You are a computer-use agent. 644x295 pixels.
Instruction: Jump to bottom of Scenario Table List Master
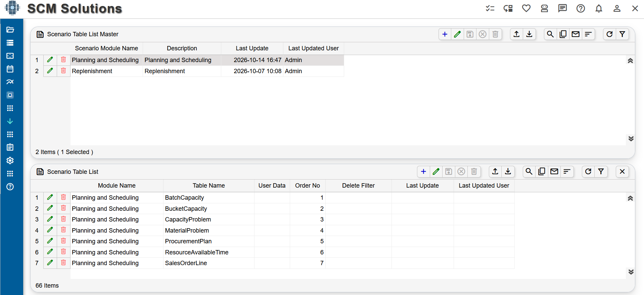[631, 139]
